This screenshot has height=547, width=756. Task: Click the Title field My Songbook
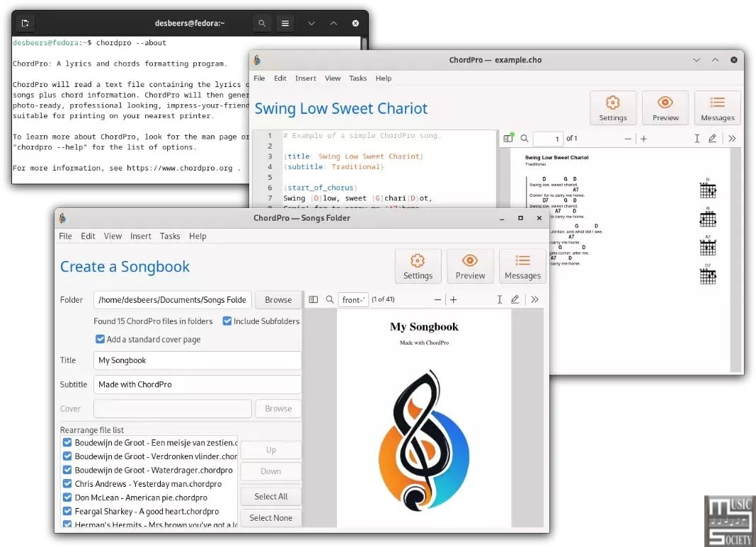tap(197, 360)
